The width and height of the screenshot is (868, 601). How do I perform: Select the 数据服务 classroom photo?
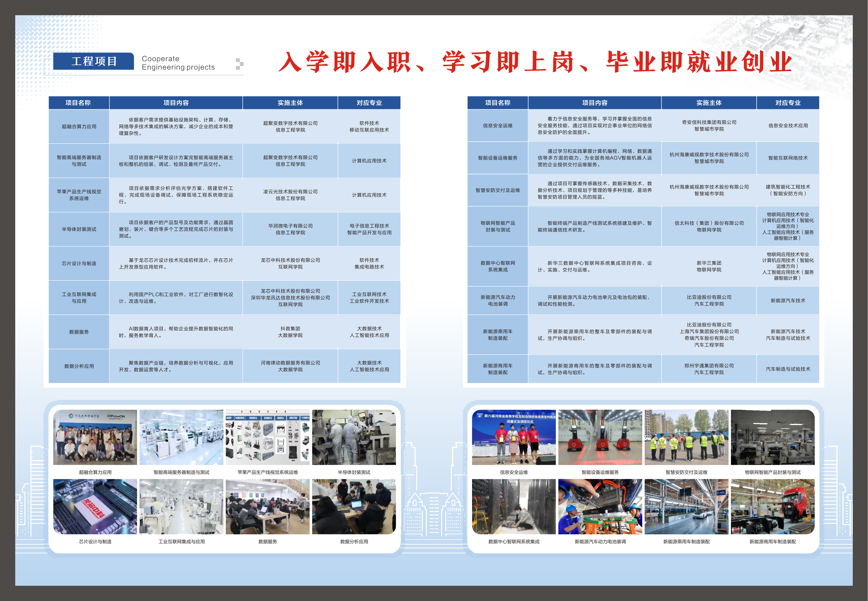pyautogui.click(x=268, y=507)
